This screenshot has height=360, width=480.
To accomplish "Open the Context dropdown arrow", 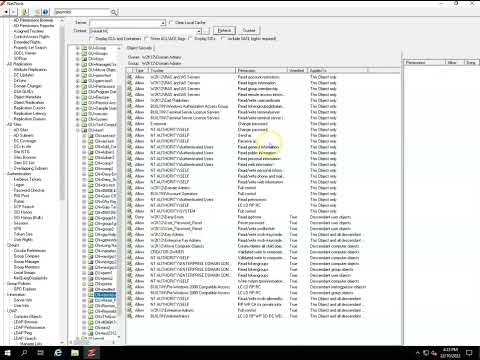I will [x=199, y=31].
